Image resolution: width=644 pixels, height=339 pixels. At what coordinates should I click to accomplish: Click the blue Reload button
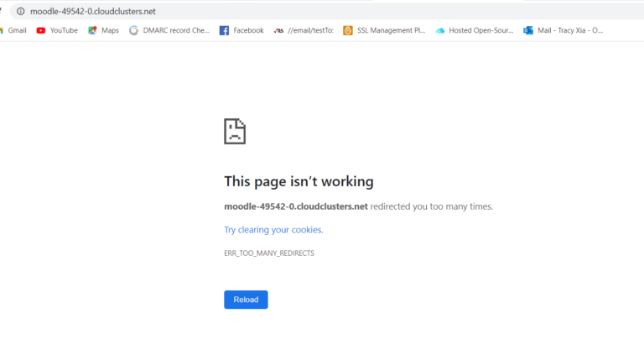click(246, 300)
